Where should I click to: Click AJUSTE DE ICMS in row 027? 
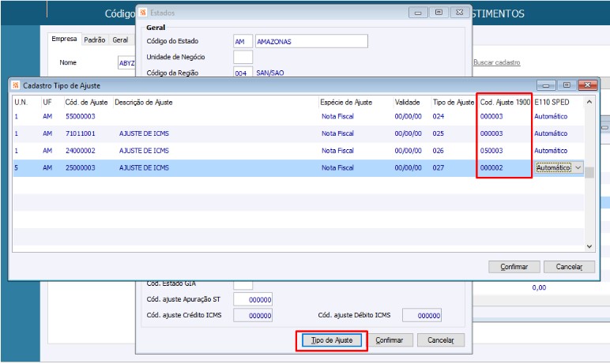[144, 167]
